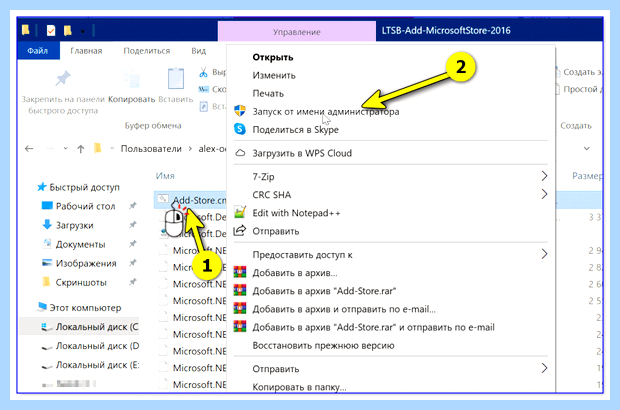The height and width of the screenshot is (410, 620).
Task: Open Изображения in sidebar
Action: click(86, 263)
